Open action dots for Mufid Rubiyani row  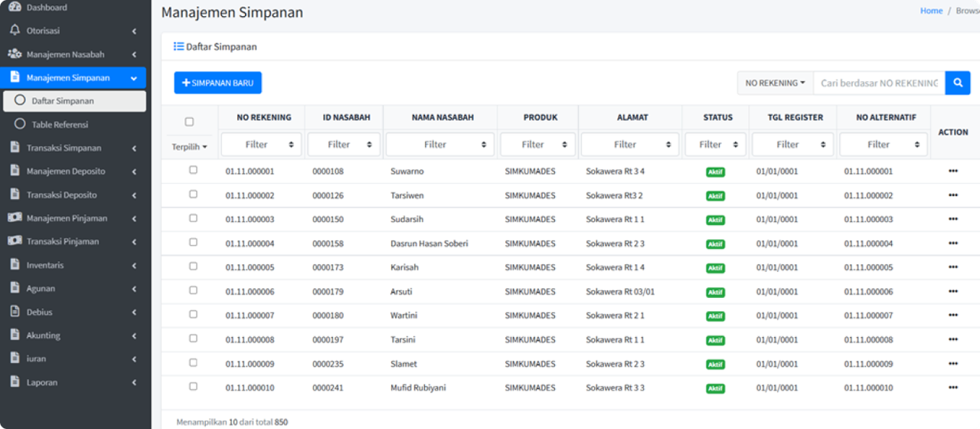tap(952, 388)
